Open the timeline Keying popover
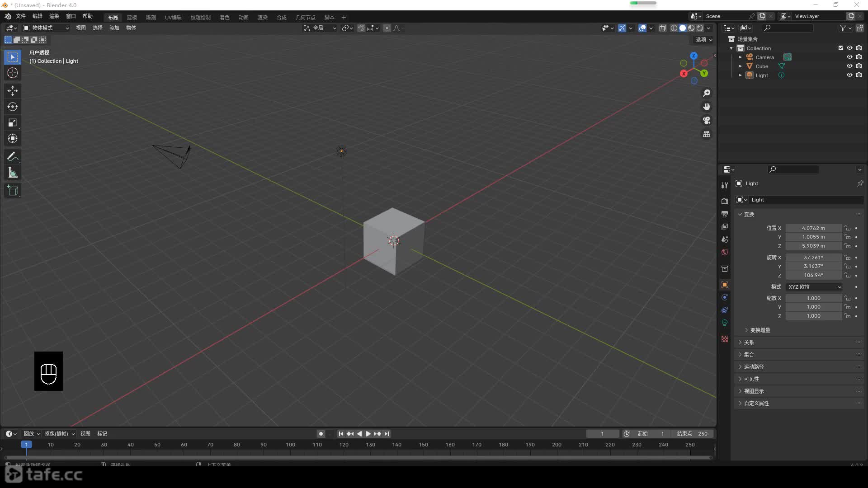 tap(60, 434)
